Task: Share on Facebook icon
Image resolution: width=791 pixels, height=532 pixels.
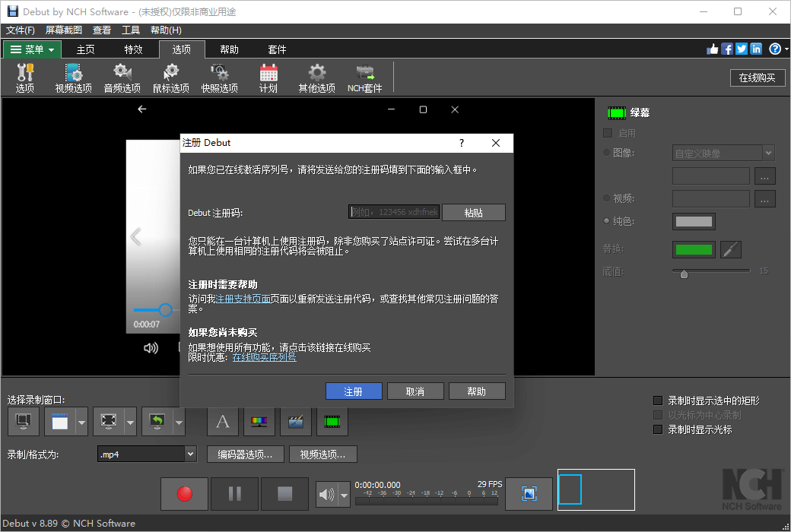Action: coord(727,49)
